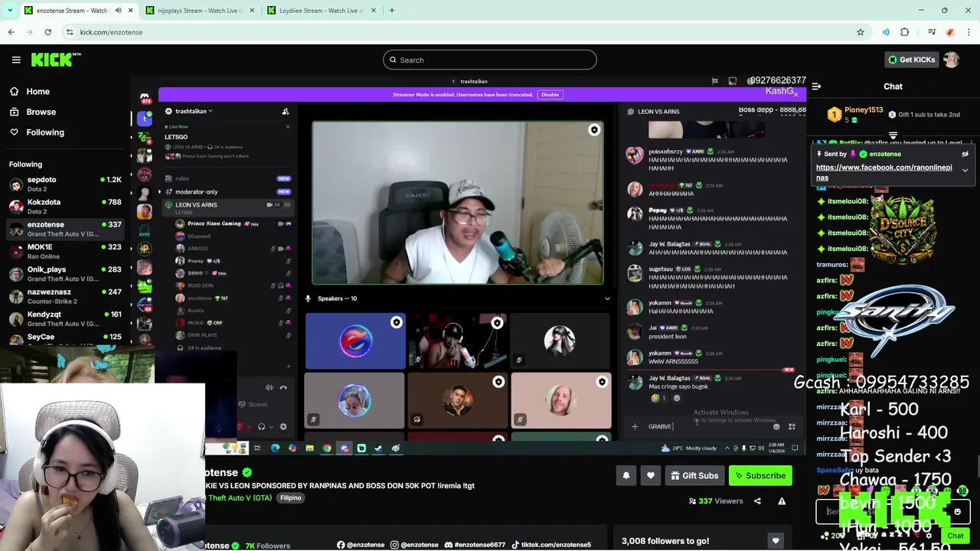Screen dimensions: 980x551
Task: Open the emoji picker in chat
Action: [957, 511]
